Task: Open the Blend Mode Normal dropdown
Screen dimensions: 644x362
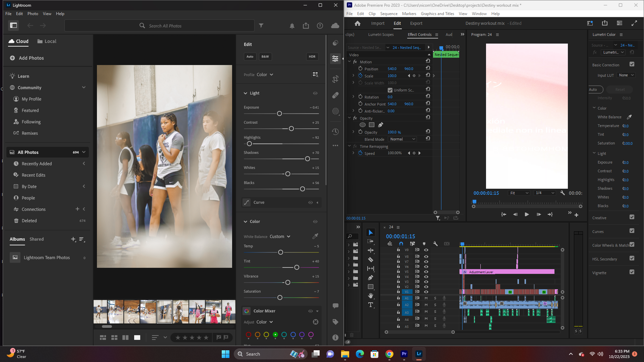Action: tap(402, 139)
